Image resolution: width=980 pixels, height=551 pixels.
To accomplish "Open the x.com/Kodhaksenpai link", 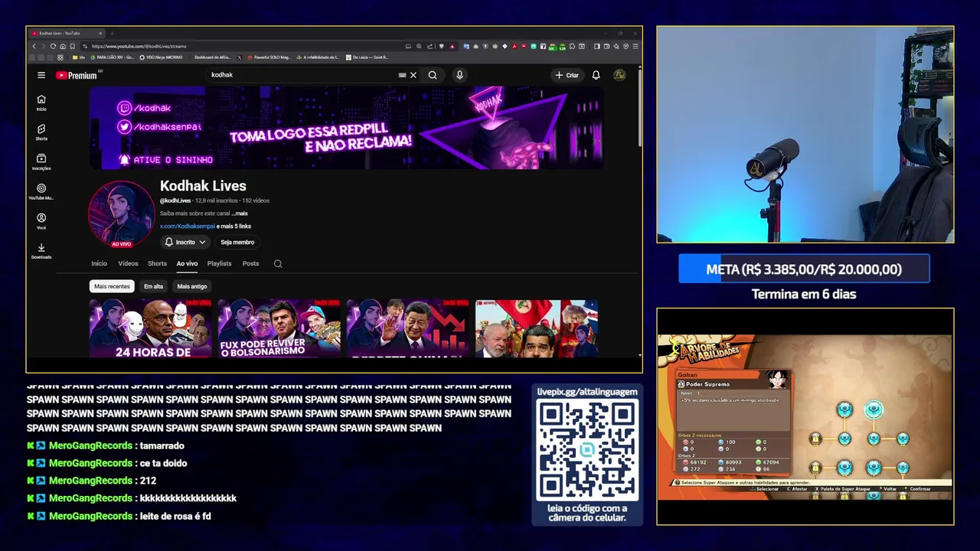I will (x=188, y=227).
